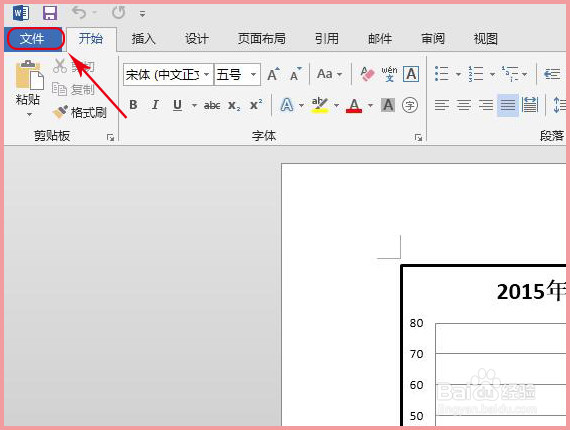Toggle Superscript formatting
This screenshot has height=430, width=570.
tap(256, 105)
